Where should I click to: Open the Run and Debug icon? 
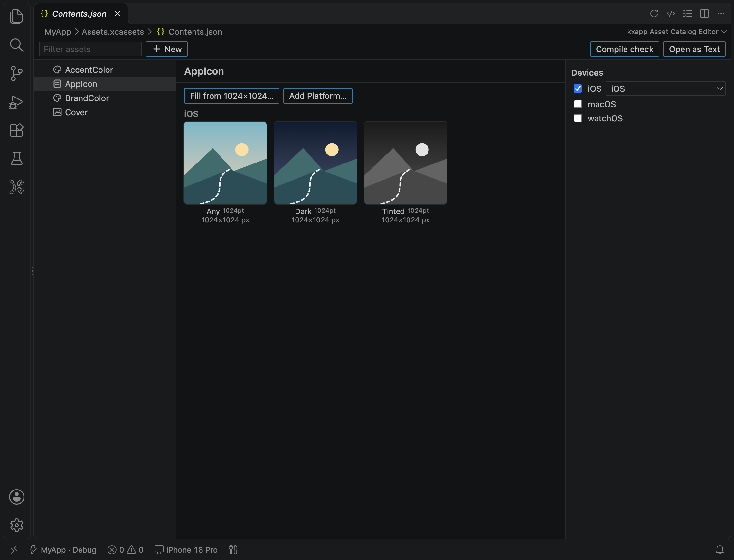[16, 102]
